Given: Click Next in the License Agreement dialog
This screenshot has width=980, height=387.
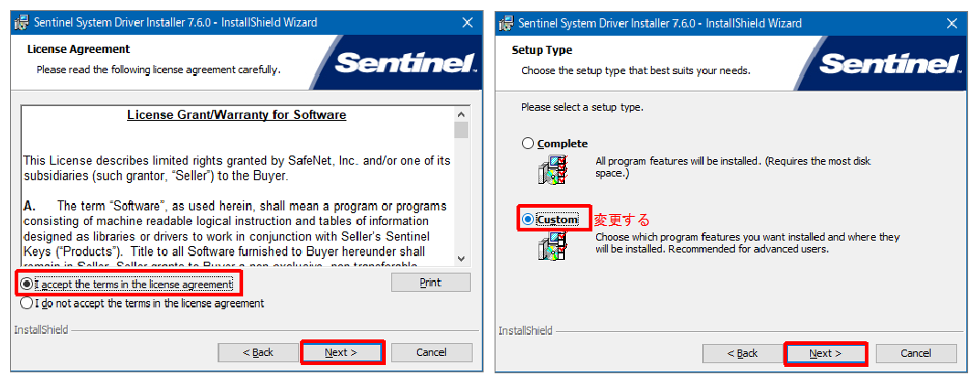Looking at the screenshot, I should (341, 352).
